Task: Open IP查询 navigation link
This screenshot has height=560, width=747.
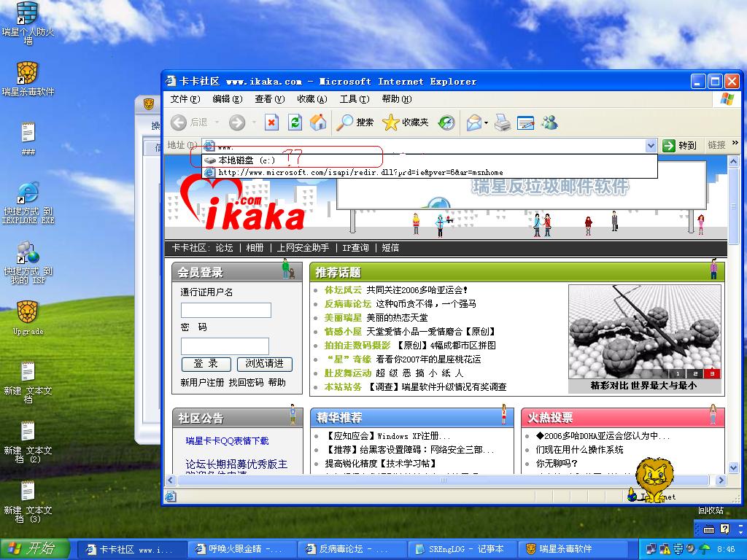Action: pos(355,248)
